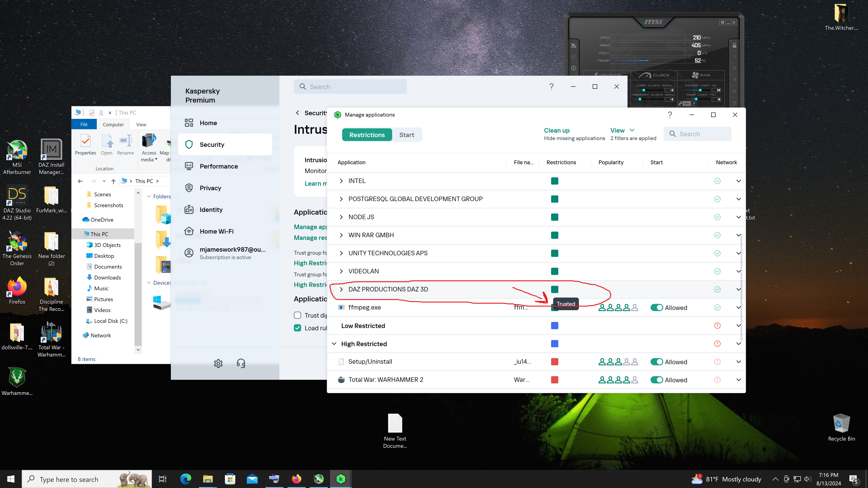Viewport: 868px width, 488px height.
Task: Uncheck the Load rules checkbox
Action: click(297, 328)
